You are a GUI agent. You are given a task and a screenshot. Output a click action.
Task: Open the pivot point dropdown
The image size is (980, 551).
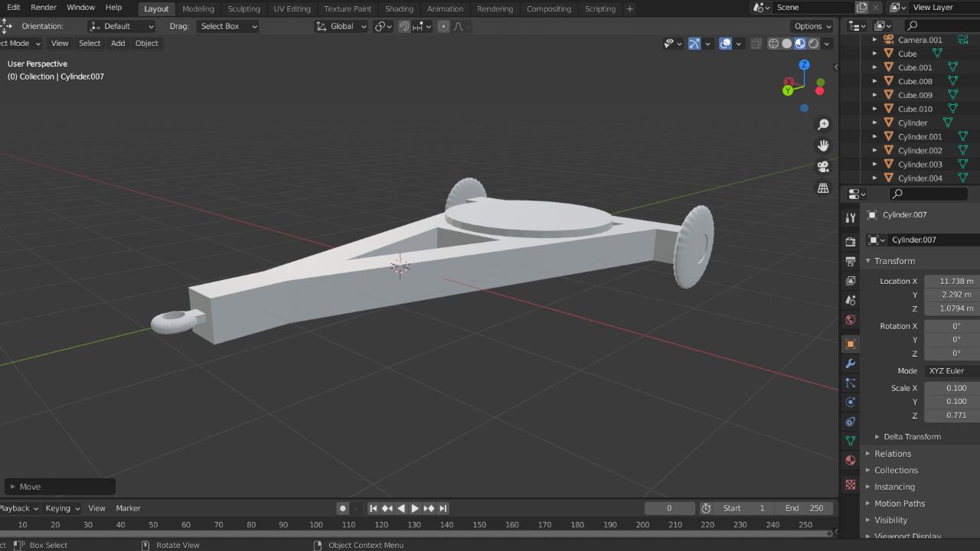point(383,26)
